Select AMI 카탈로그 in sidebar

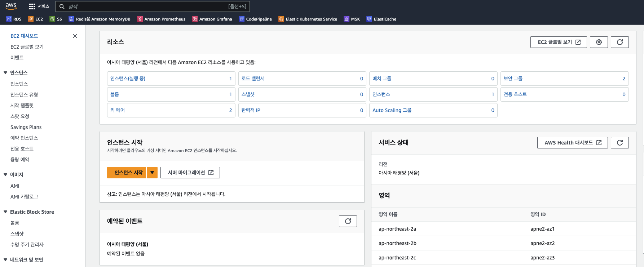pyautogui.click(x=24, y=197)
